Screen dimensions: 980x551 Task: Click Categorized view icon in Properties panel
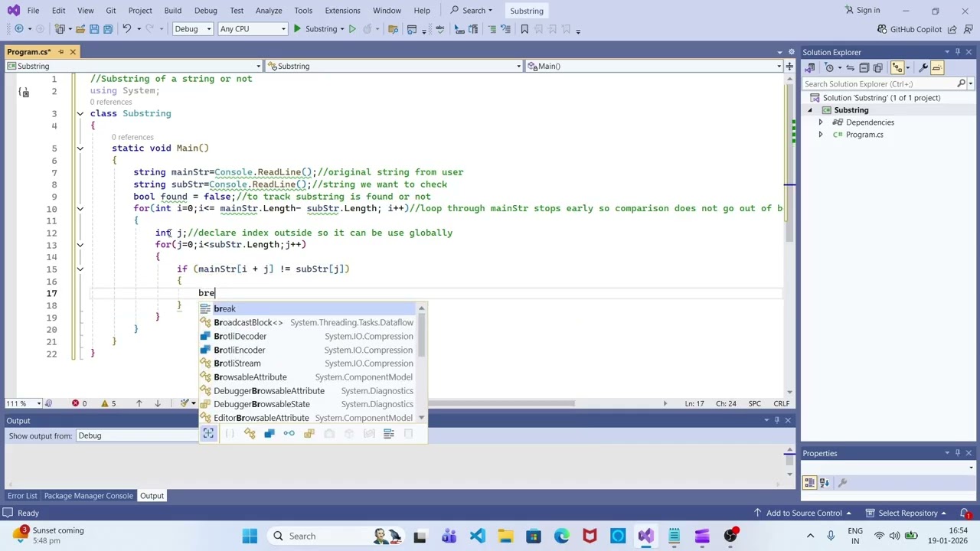point(810,483)
